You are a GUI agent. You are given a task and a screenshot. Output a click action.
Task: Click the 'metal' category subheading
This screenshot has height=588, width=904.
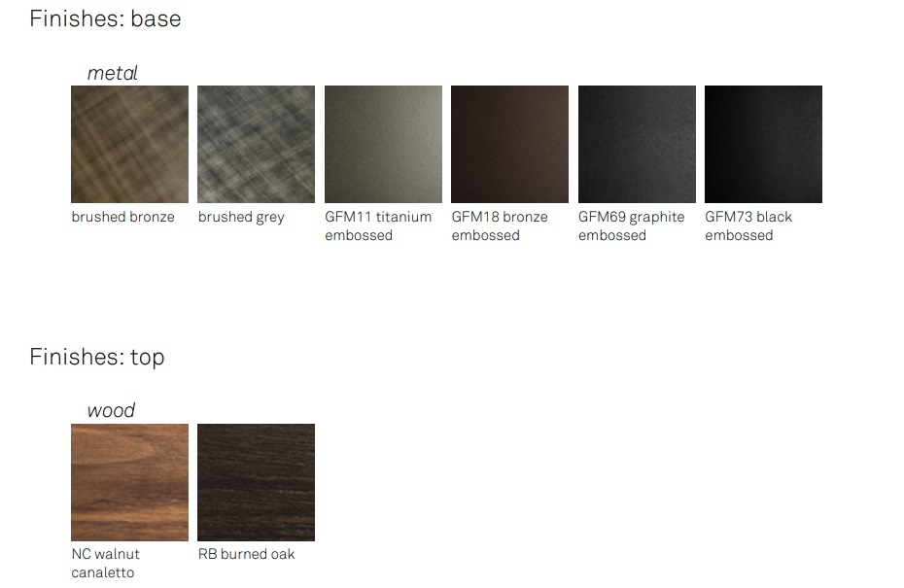(x=113, y=73)
